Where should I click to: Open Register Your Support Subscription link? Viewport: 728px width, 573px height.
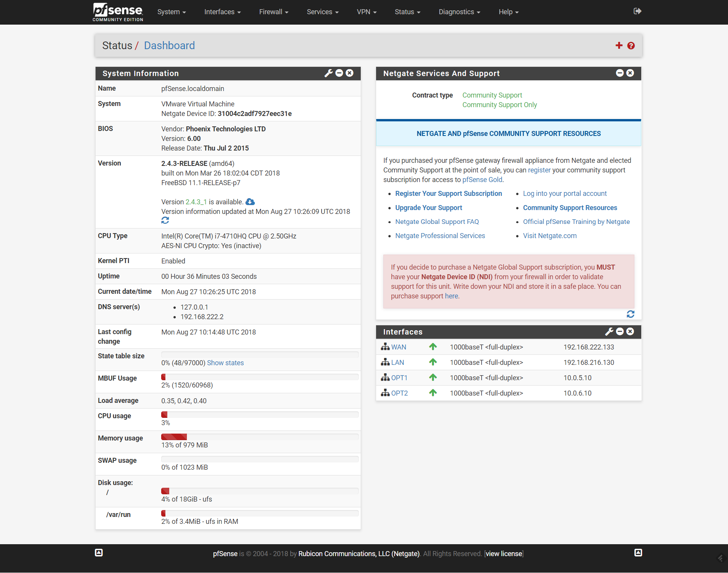(x=449, y=194)
